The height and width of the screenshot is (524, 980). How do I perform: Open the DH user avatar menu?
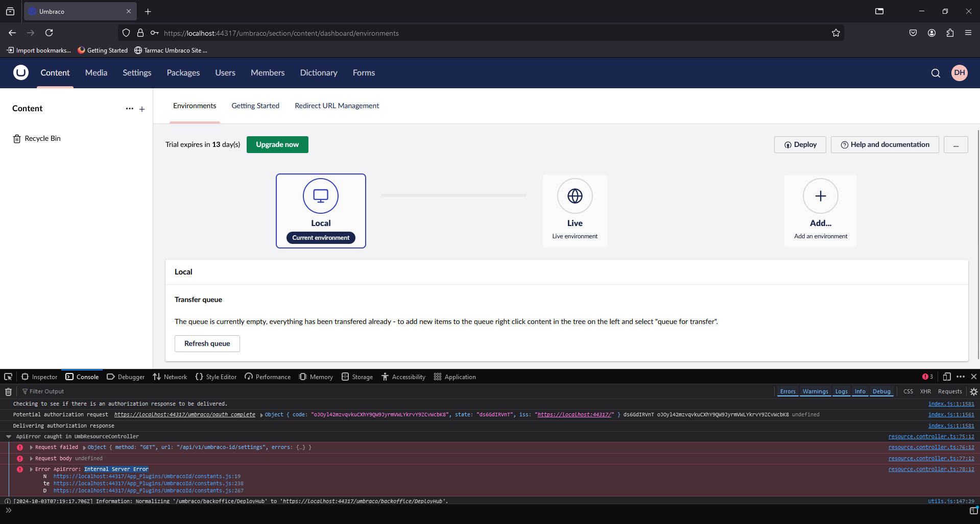click(960, 72)
